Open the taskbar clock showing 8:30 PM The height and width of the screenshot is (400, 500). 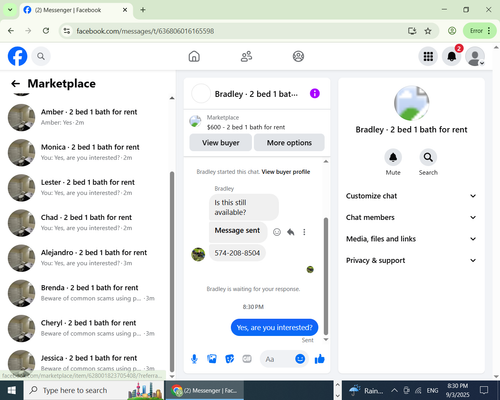(x=457, y=390)
